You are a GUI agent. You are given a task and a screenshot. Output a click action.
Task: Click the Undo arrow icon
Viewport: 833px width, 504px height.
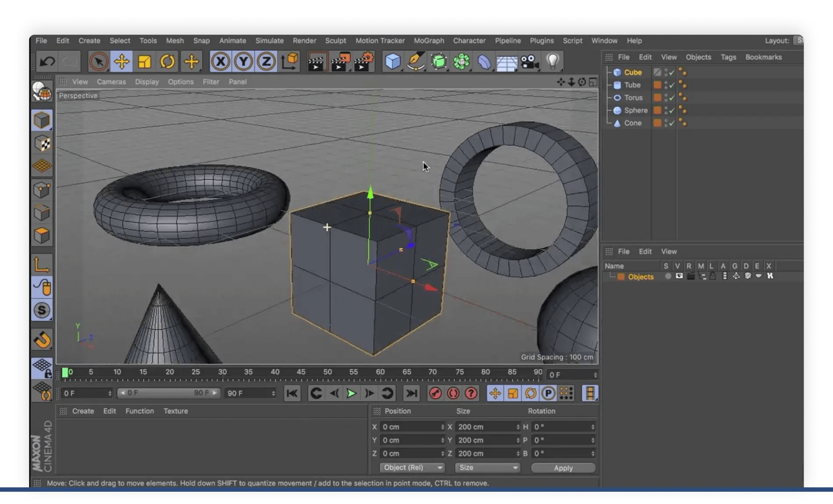tap(47, 62)
